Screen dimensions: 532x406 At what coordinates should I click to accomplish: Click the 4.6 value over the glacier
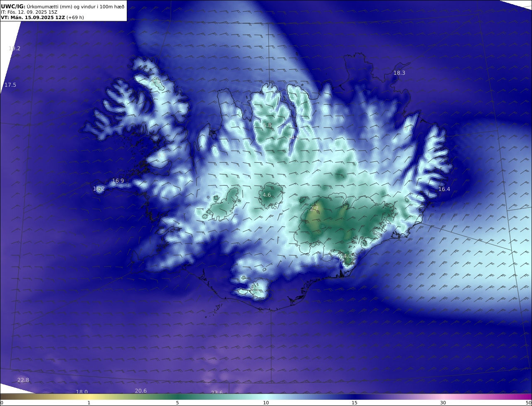pos(267,195)
